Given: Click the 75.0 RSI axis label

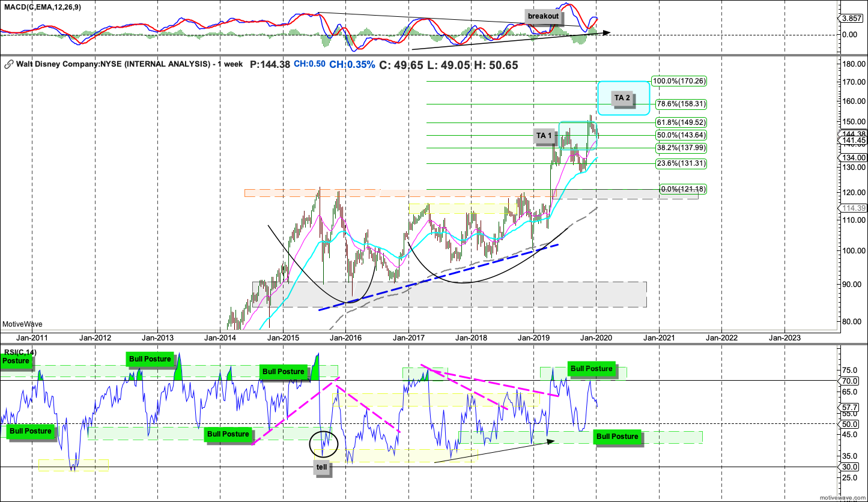Looking at the screenshot, I should click(851, 370).
